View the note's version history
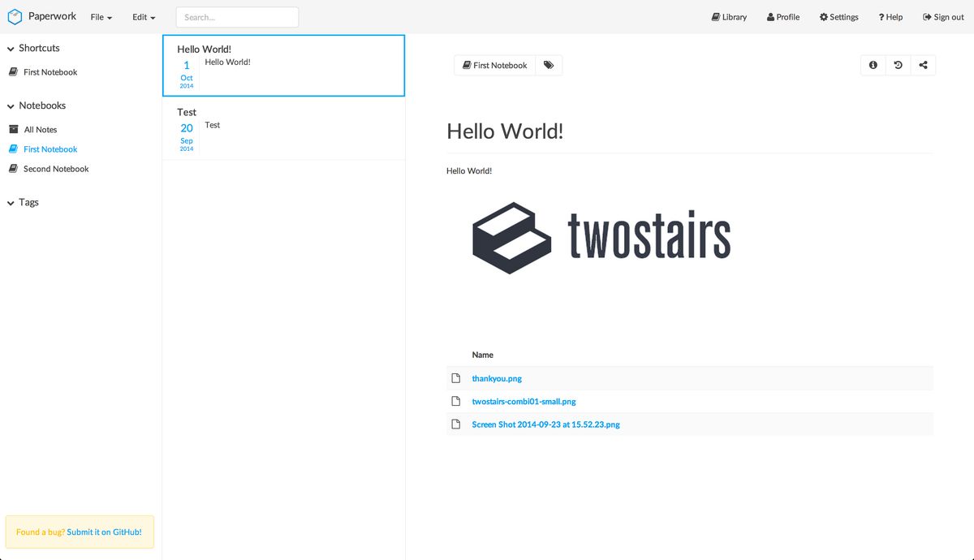 [x=898, y=65]
